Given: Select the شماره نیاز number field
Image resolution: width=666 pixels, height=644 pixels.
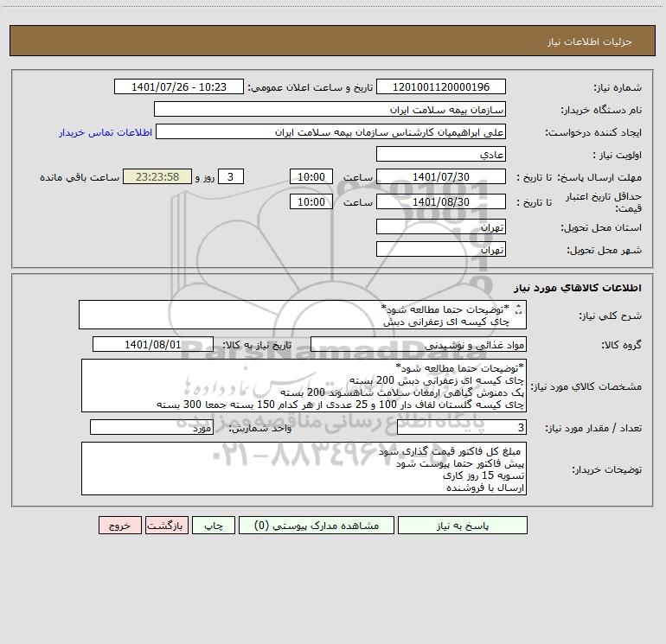Looking at the screenshot, I should (x=441, y=86).
